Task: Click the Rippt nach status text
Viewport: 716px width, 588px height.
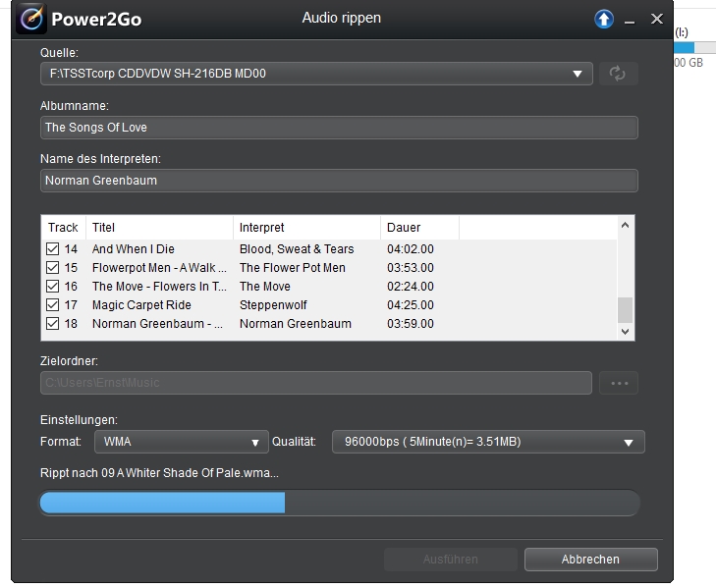Action: pos(159,473)
